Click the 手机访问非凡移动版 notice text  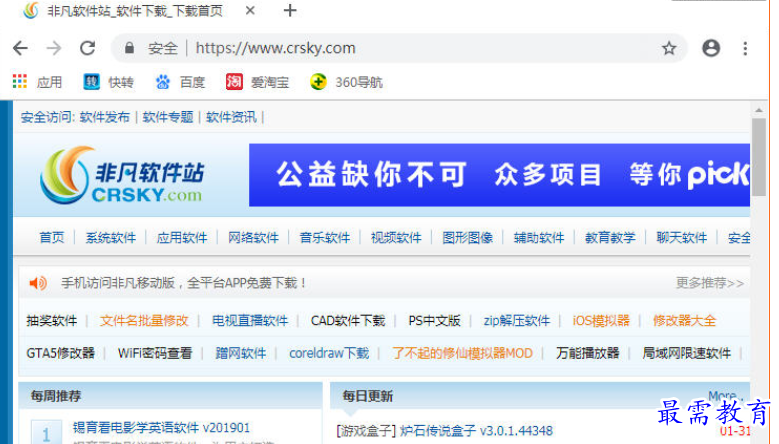tap(183, 283)
